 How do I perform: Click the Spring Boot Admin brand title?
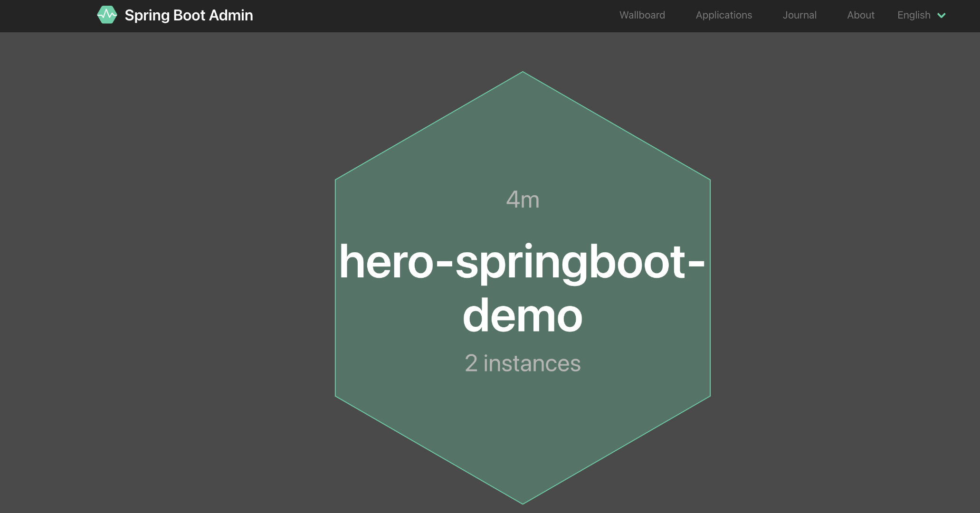pos(189,15)
